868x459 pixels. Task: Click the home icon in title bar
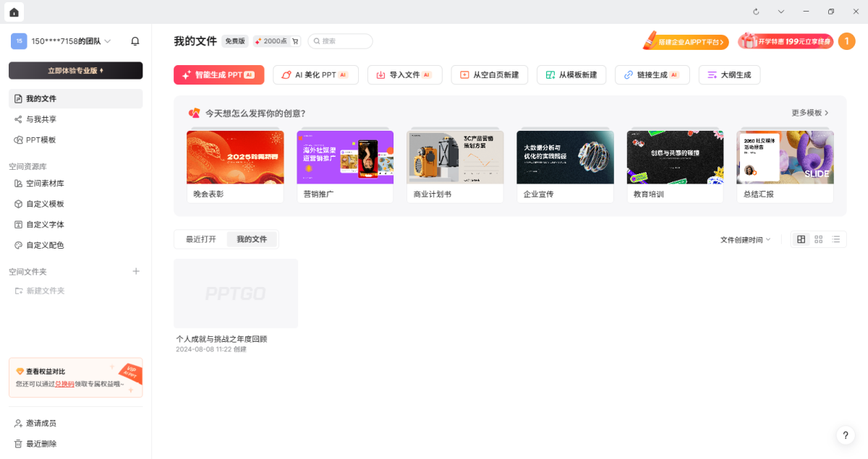pos(14,12)
